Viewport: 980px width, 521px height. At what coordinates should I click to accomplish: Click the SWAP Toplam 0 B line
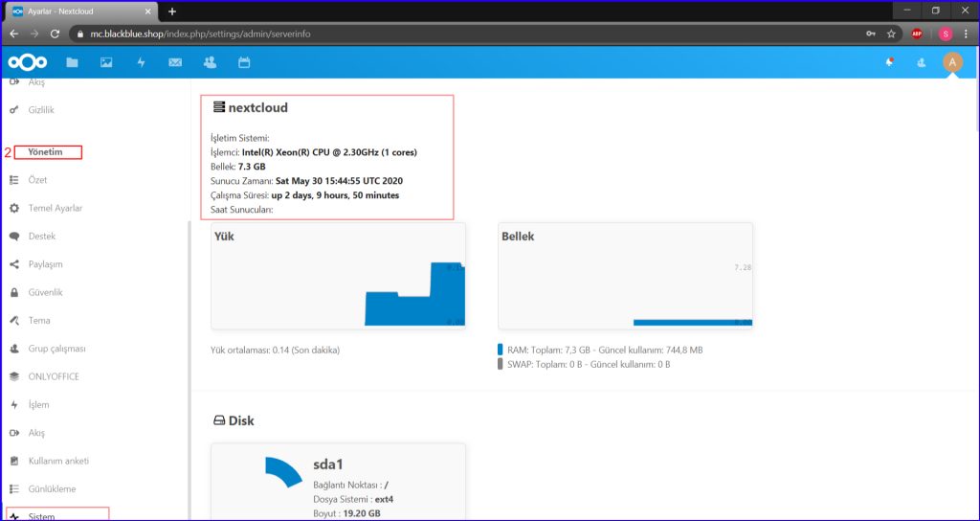pyautogui.click(x=589, y=364)
